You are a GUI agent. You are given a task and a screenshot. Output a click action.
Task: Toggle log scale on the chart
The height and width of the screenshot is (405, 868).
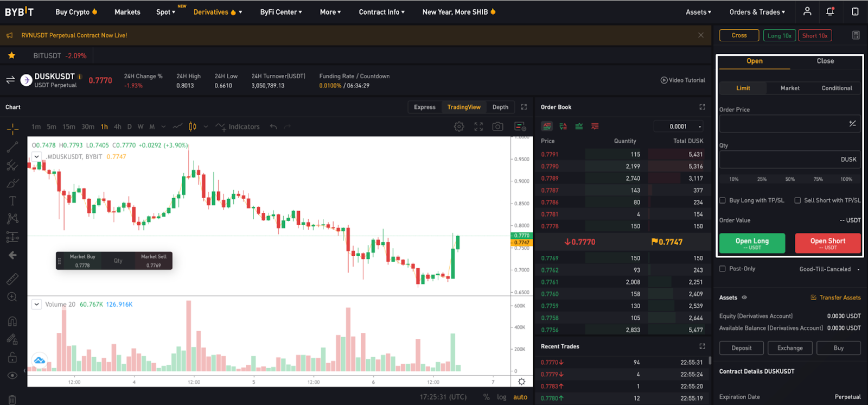(x=502, y=397)
